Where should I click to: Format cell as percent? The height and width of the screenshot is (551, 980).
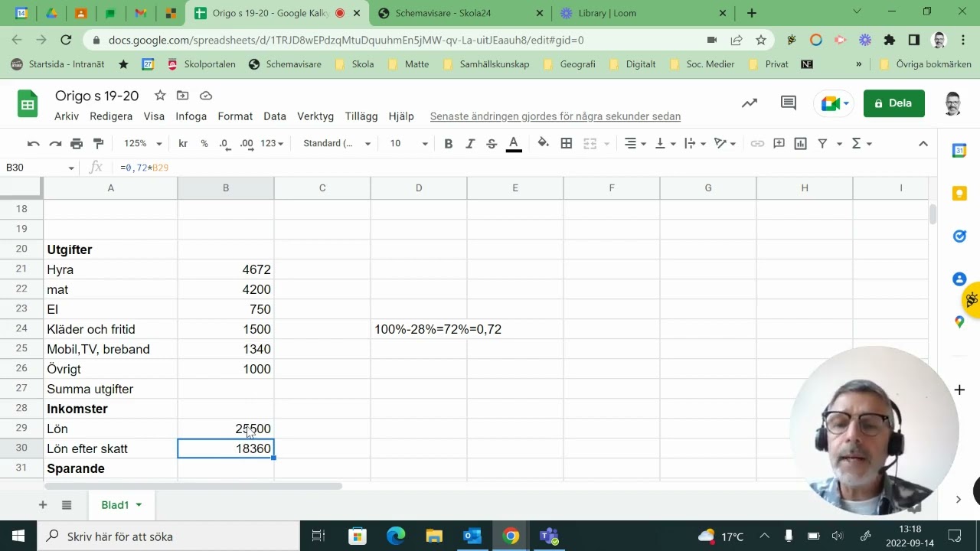coord(204,143)
